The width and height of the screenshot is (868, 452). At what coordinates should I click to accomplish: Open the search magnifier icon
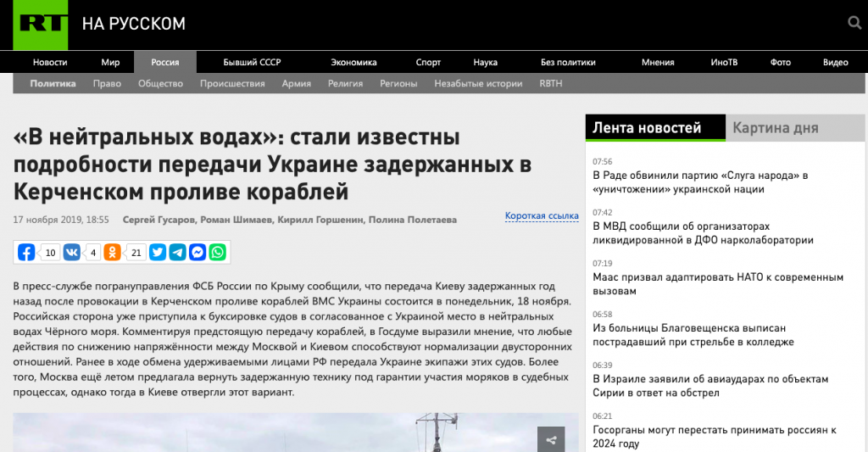pos(854,24)
